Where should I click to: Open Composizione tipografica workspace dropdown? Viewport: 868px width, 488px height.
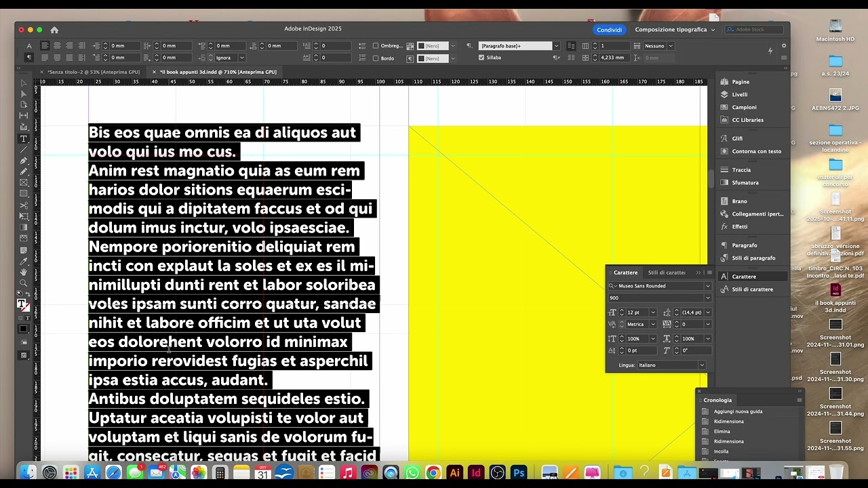pyautogui.click(x=675, y=30)
